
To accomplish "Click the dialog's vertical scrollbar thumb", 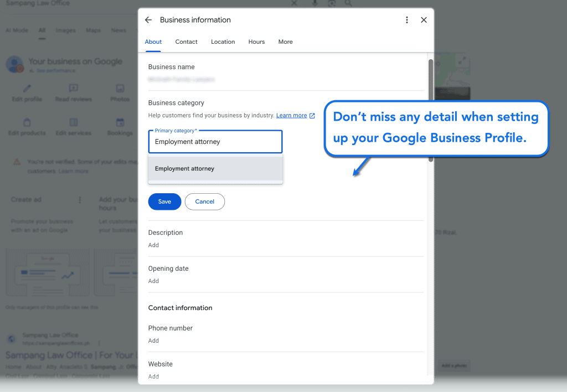I will [431, 110].
